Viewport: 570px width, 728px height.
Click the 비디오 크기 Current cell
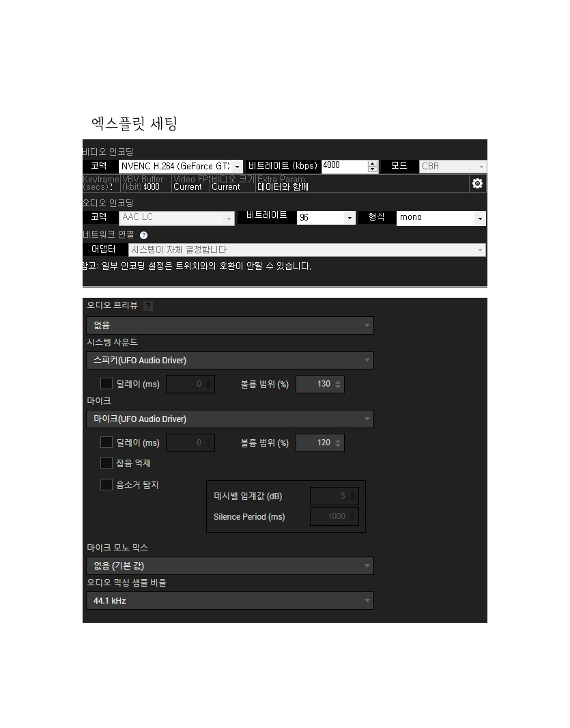coord(233,183)
